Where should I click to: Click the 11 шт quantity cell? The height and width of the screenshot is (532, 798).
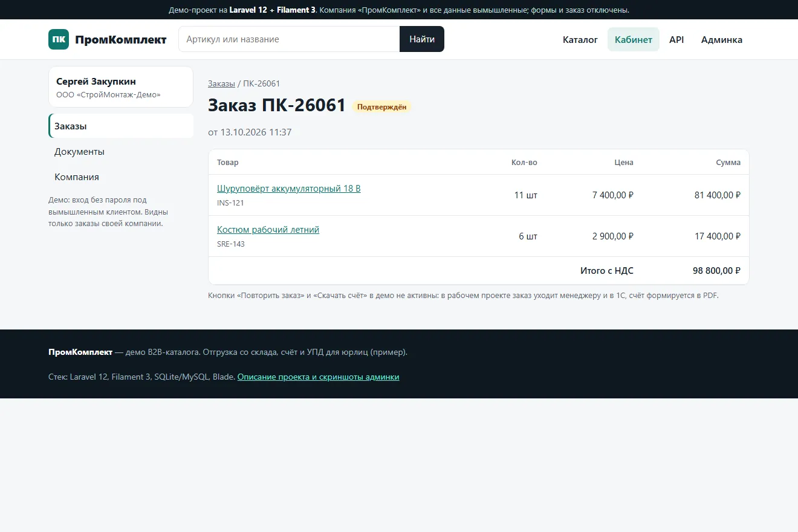526,195
